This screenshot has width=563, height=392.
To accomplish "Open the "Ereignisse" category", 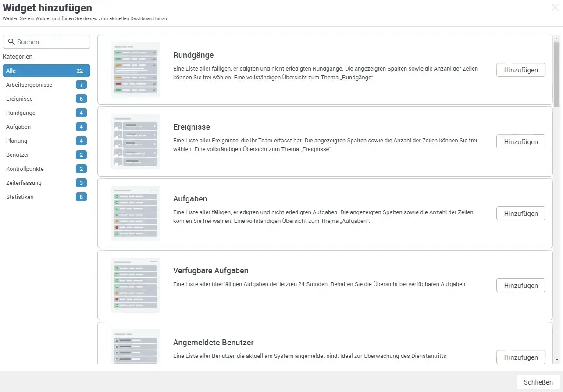I will tap(46, 99).
